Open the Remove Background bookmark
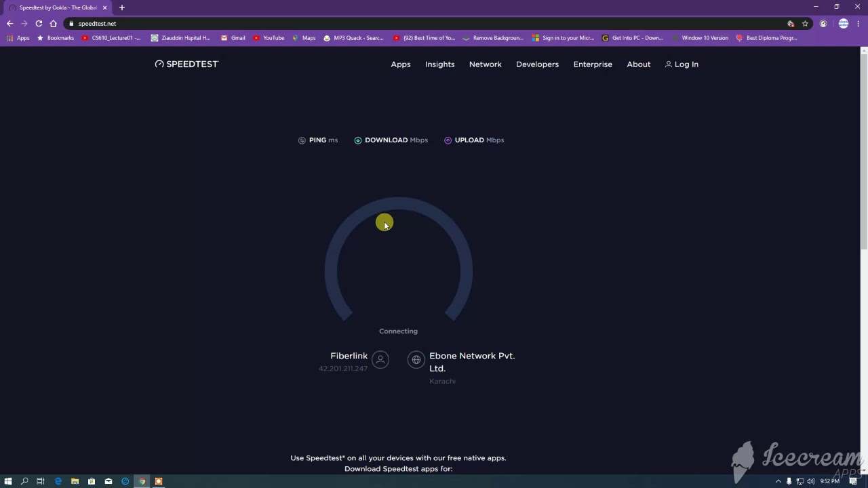 [x=493, y=38]
